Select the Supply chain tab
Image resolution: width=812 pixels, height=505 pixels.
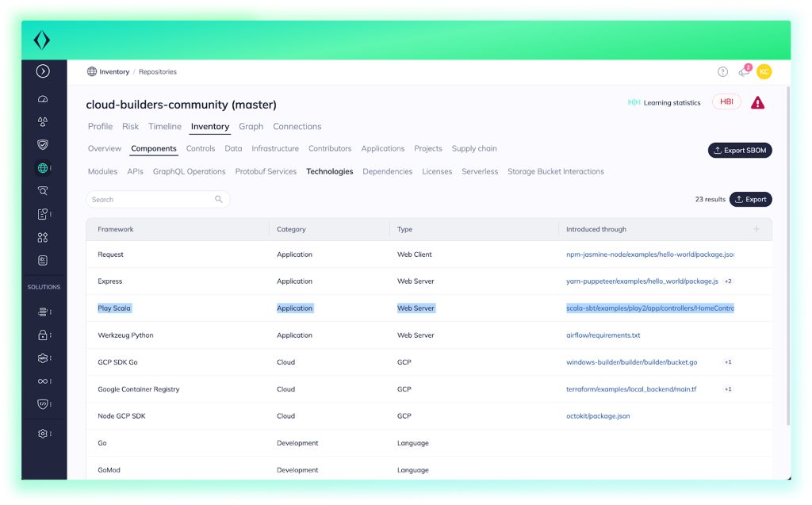point(474,149)
